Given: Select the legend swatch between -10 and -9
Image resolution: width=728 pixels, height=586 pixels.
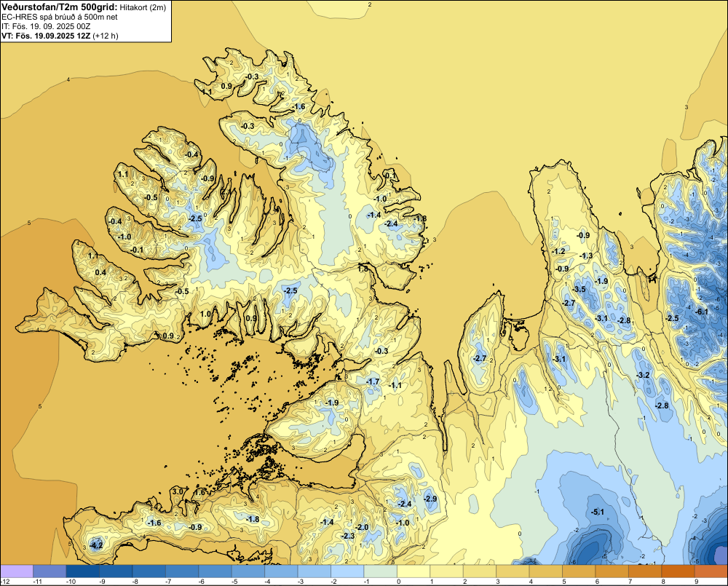Looking at the screenshot, I should (83, 571).
